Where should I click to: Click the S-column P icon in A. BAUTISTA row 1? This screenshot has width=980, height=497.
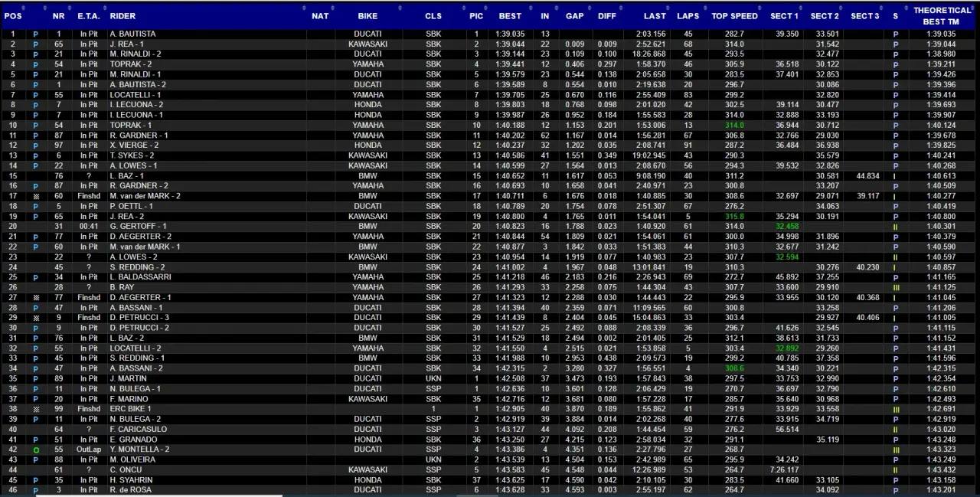[896, 34]
